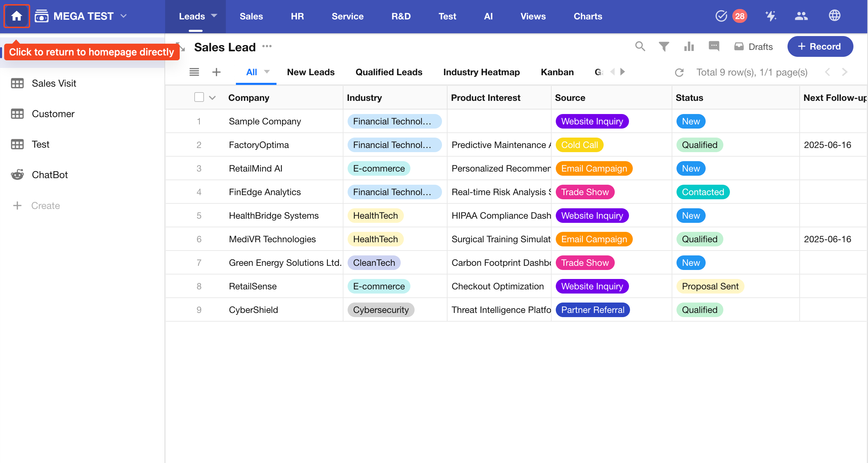Expand the chevron next to header checkbox

(212, 98)
